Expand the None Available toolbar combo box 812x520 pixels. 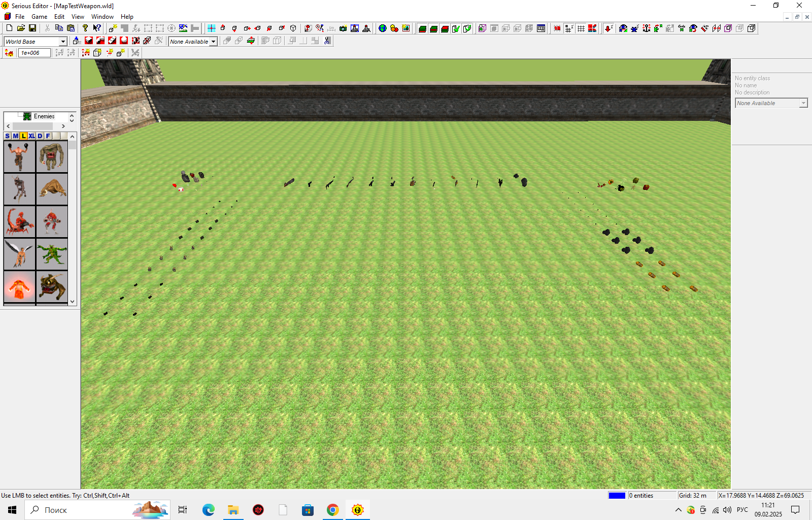tap(213, 42)
